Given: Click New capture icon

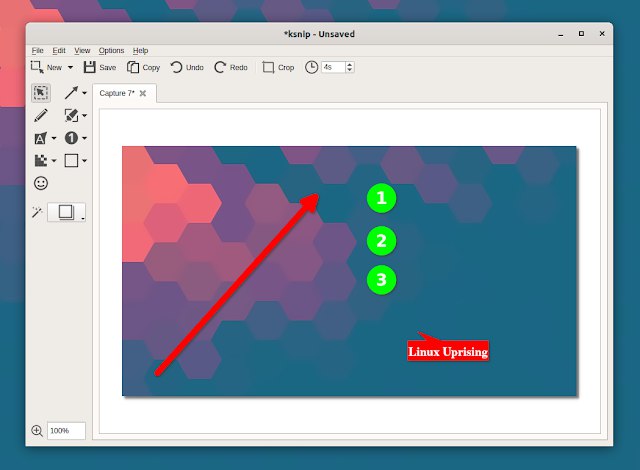Looking at the screenshot, I should (x=37, y=67).
